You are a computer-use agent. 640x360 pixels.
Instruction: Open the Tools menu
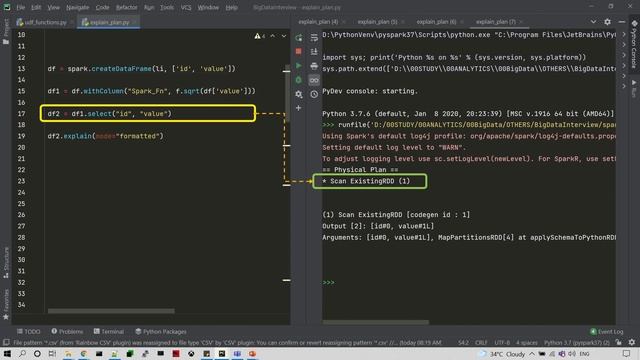pyautogui.click(x=167, y=7)
